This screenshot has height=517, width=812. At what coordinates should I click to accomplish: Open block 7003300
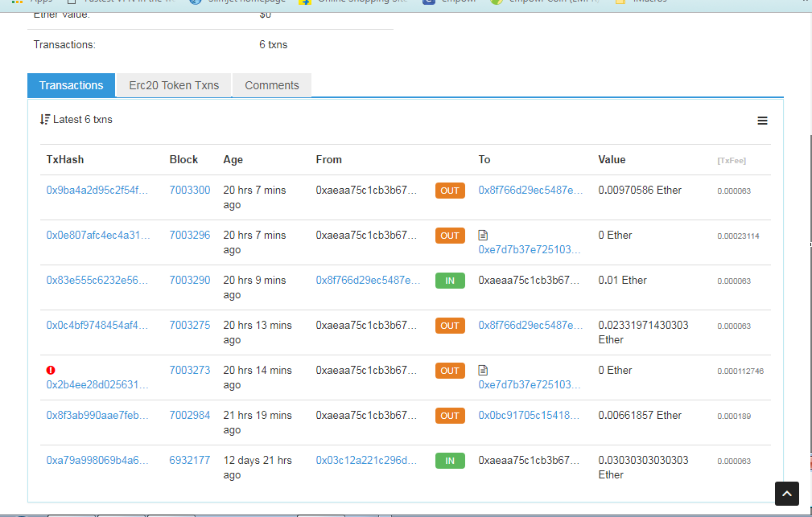(190, 190)
